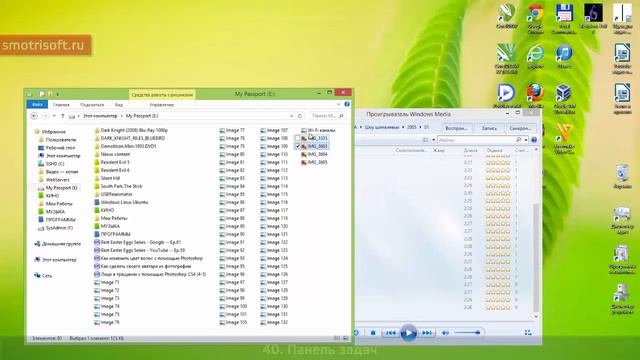The image size is (640, 360).
Task: Open the Управление ribbon tab
Action: (162, 105)
